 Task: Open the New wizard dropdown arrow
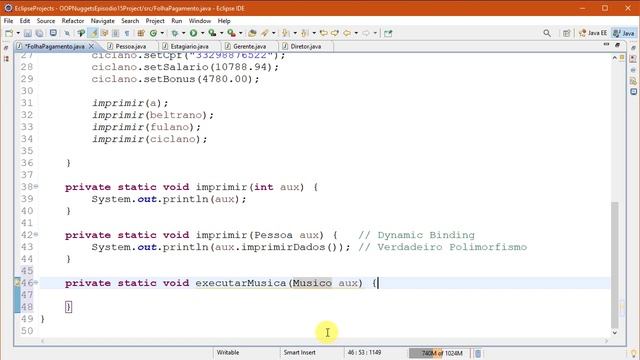click(18, 33)
